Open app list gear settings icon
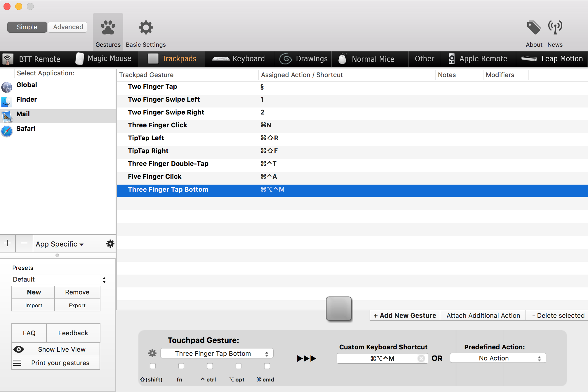Screen dimensions: 588x392 (110, 244)
